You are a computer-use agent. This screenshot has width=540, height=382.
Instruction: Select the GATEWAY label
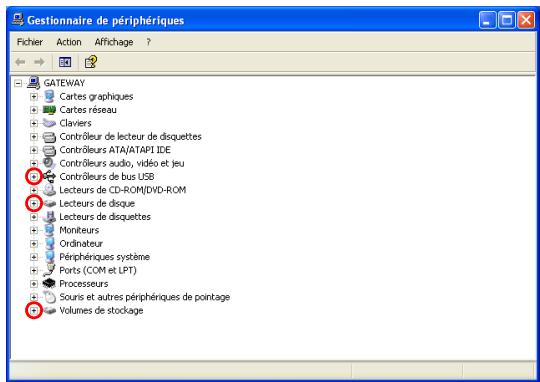tap(64, 83)
